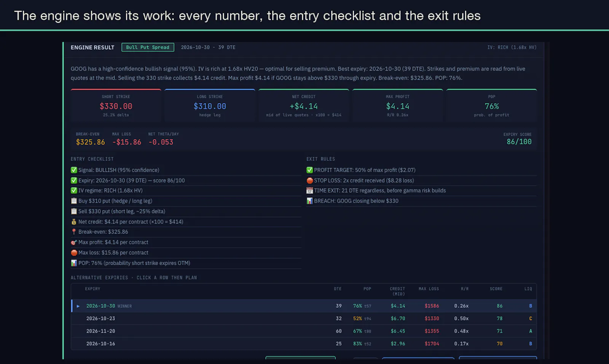The image size is (609, 364).
Task: Click the Net Theta/Day -0.053 value
Action: (x=161, y=142)
